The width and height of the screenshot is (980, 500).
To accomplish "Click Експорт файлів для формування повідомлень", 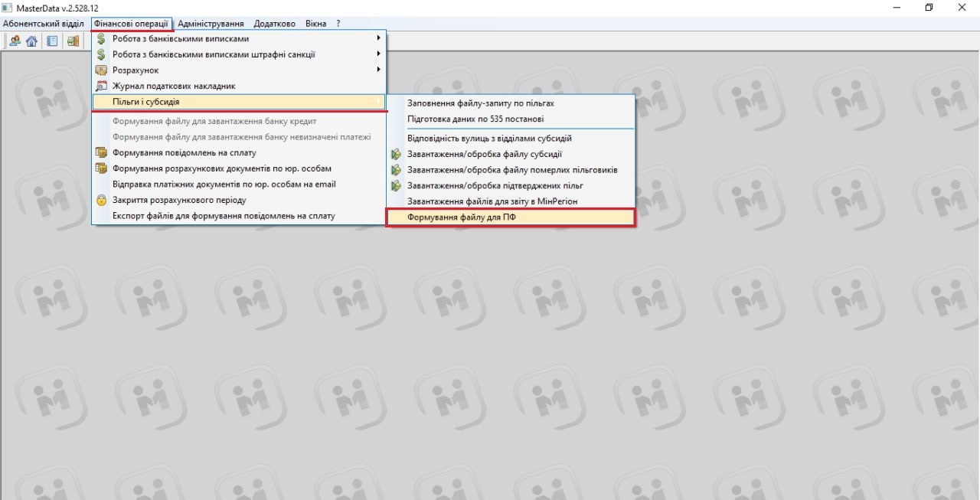I will tap(223, 216).
